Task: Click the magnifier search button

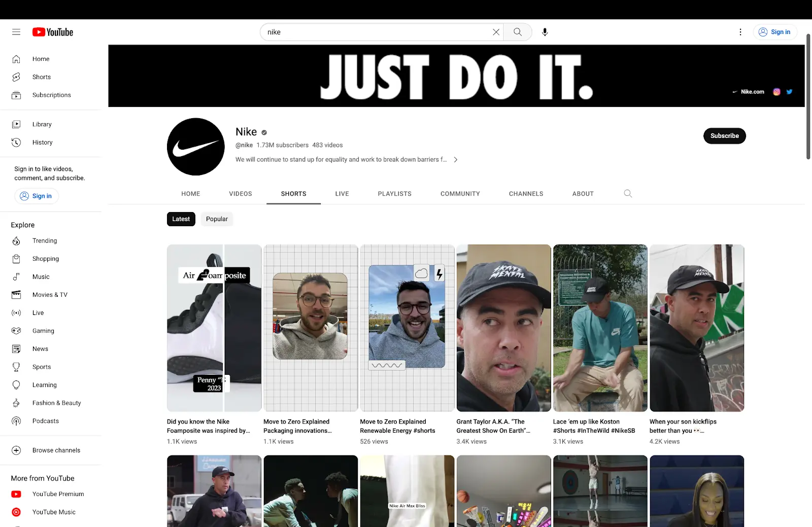Action: point(518,32)
